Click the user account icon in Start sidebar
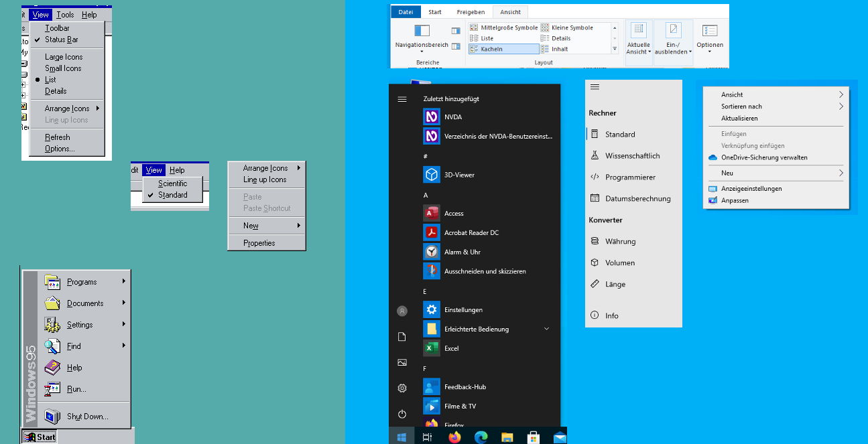 (x=402, y=311)
